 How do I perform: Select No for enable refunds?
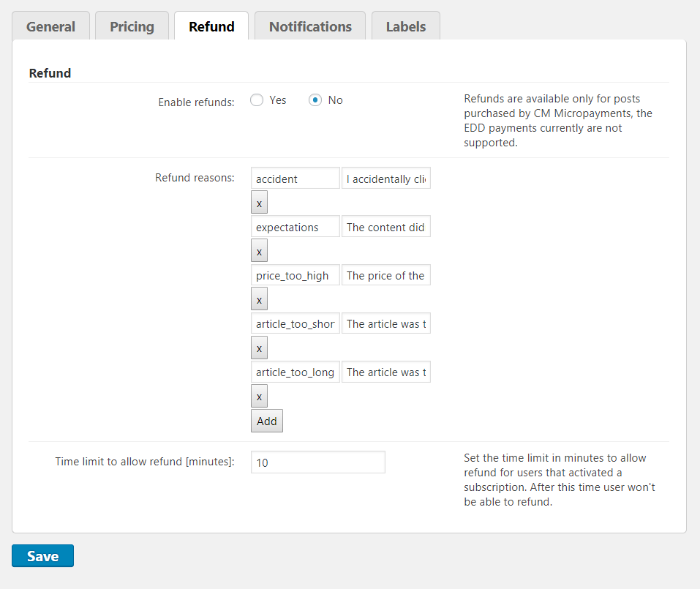tap(315, 100)
